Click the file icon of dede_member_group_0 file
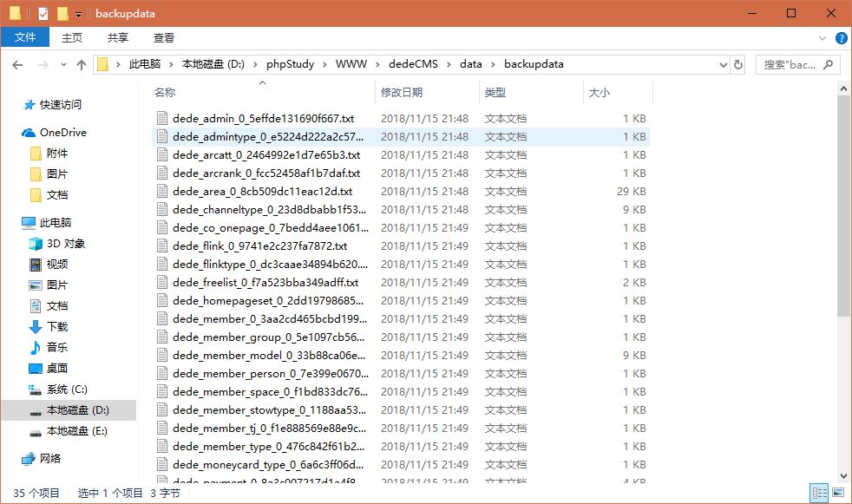Viewport: 852px width, 504px height. (x=162, y=337)
